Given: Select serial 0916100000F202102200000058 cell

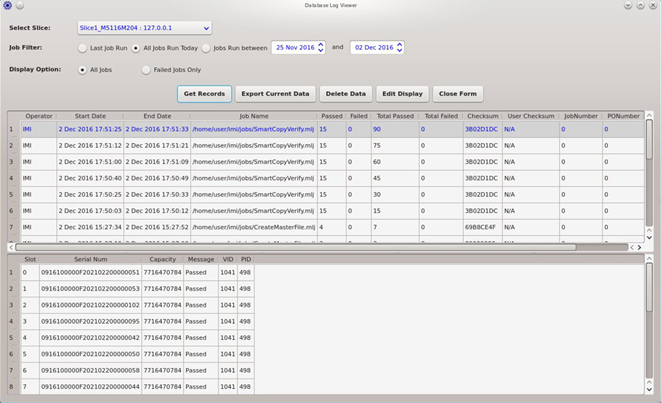Looking at the screenshot, I should [x=90, y=371].
